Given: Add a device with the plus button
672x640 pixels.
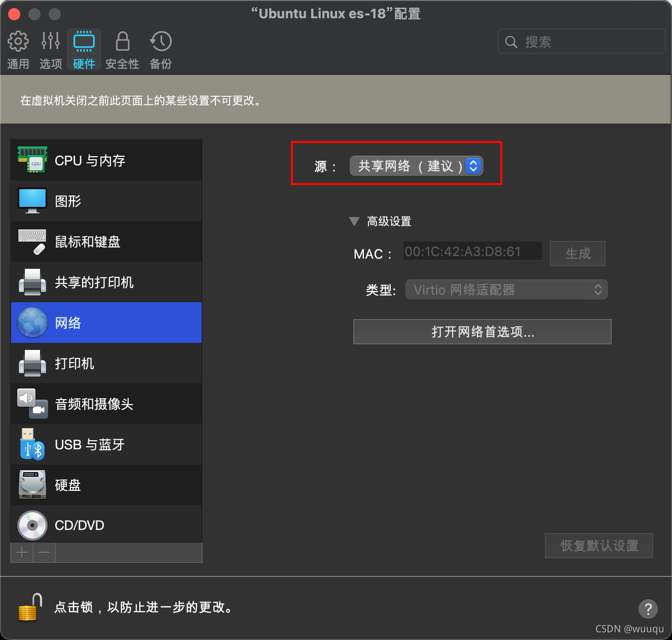Looking at the screenshot, I should pyautogui.click(x=22, y=552).
